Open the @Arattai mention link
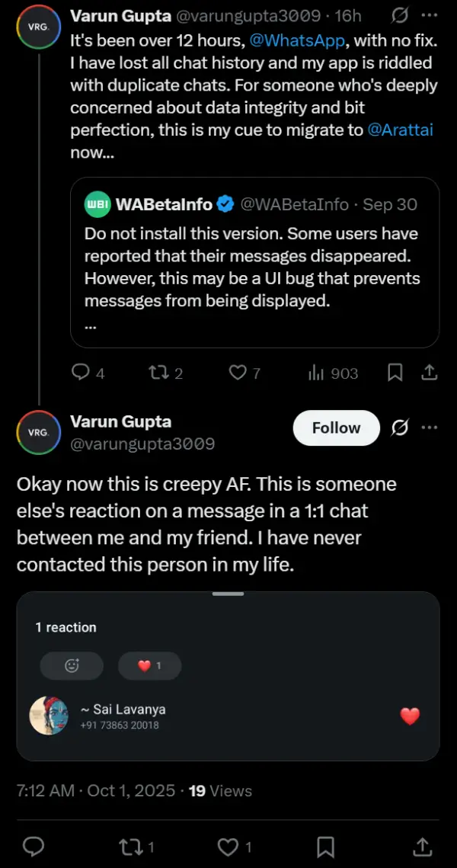 tap(400, 130)
